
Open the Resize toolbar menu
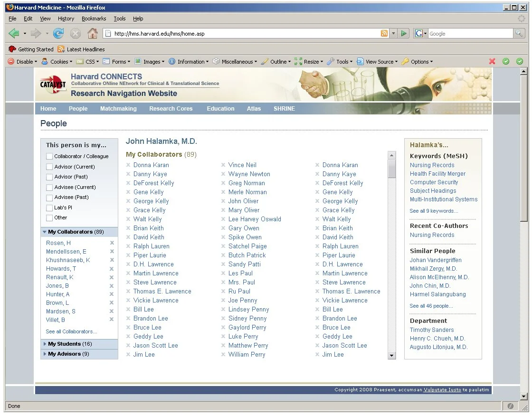click(x=309, y=61)
